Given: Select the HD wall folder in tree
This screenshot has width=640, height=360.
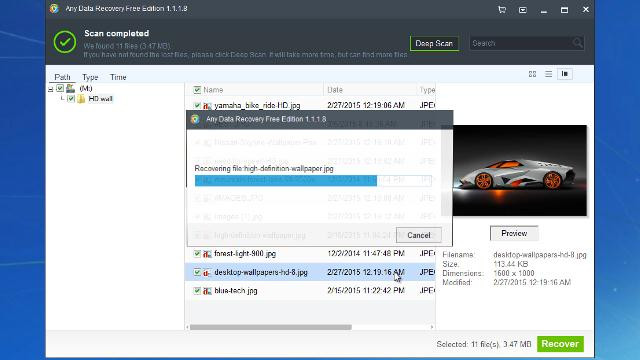Looking at the screenshot, I should (100, 99).
